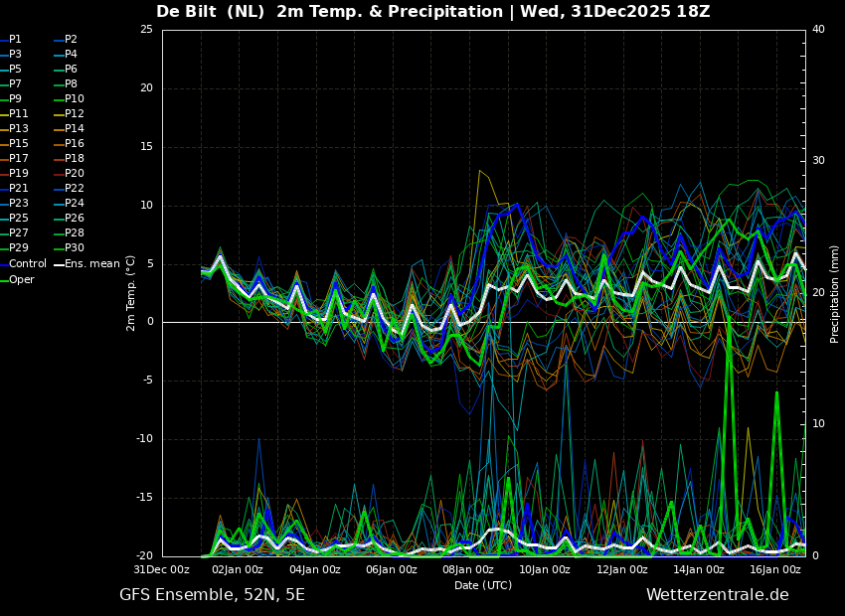This screenshot has height=616, width=845.
Task: Select legend entry P7
Action: (11, 84)
